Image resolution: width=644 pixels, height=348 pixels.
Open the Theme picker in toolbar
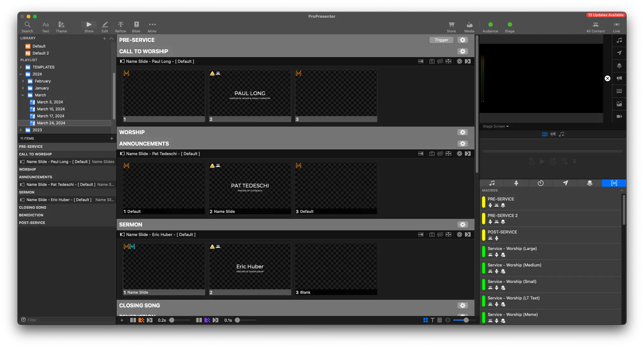click(61, 27)
